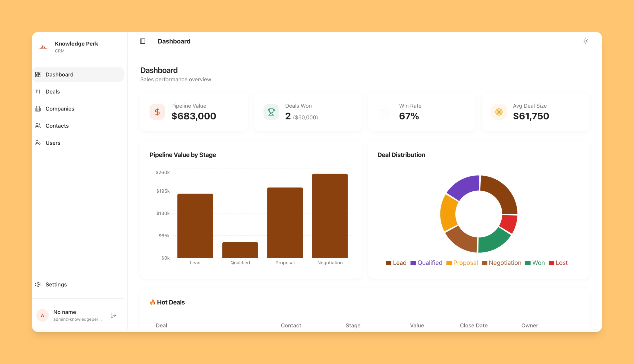Click the Avg Deal Size target icon

499,112
